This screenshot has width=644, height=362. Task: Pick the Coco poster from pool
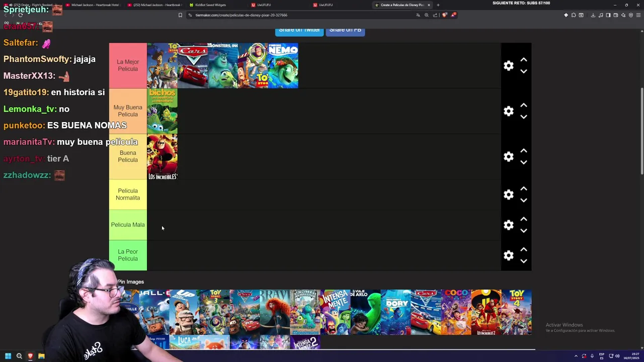point(456,312)
